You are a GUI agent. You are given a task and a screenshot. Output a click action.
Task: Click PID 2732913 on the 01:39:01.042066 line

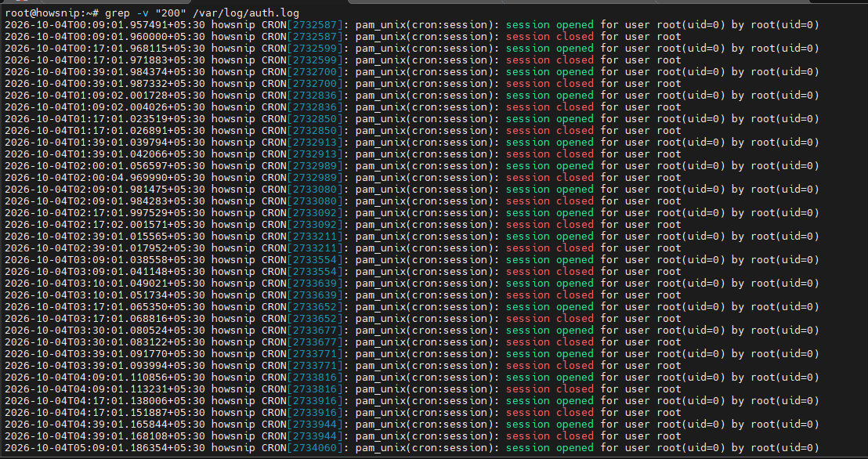[x=314, y=154]
